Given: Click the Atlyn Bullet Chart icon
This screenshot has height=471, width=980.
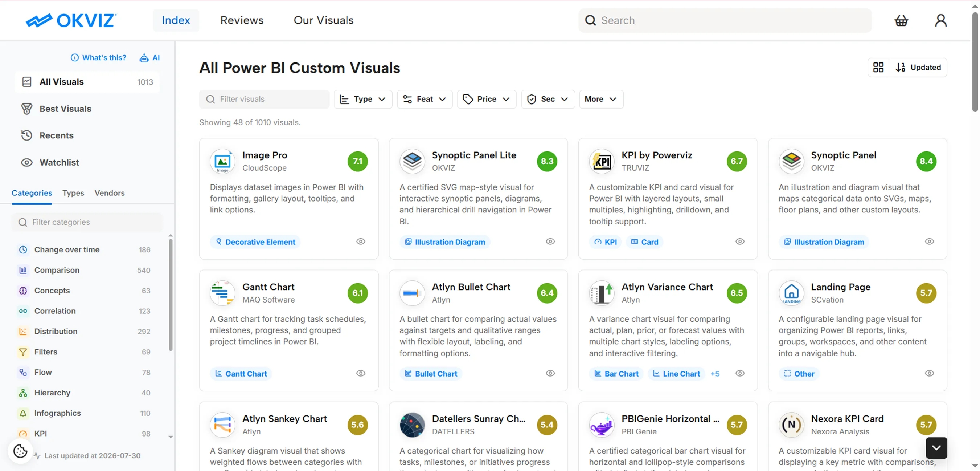Looking at the screenshot, I should [x=412, y=293].
